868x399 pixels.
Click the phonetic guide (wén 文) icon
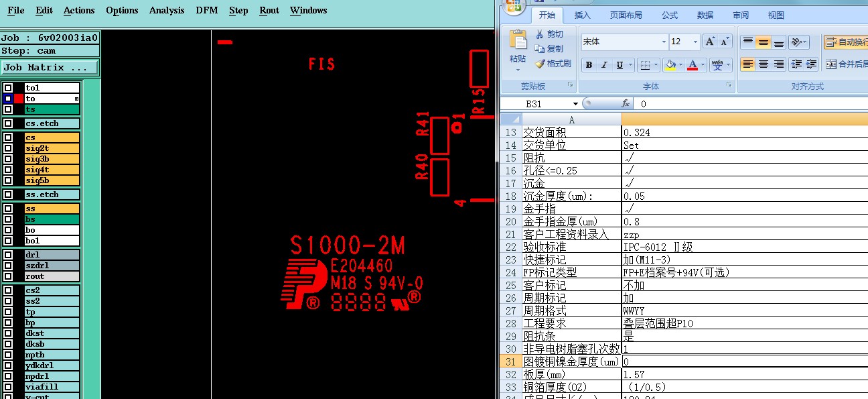[717, 65]
